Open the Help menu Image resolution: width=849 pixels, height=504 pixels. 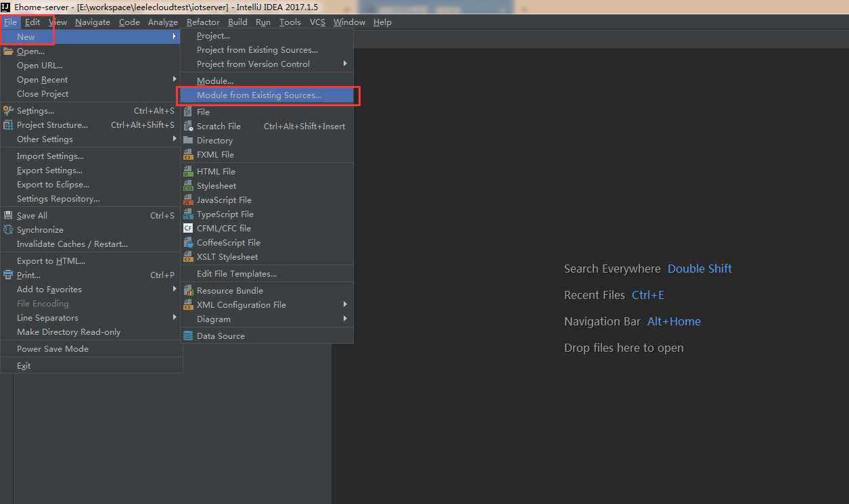coord(382,22)
